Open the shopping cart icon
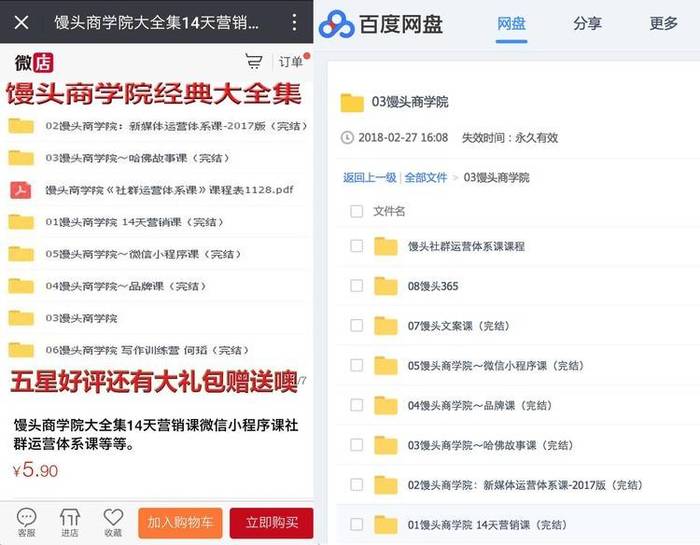The width and height of the screenshot is (700, 545). tap(254, 61)
